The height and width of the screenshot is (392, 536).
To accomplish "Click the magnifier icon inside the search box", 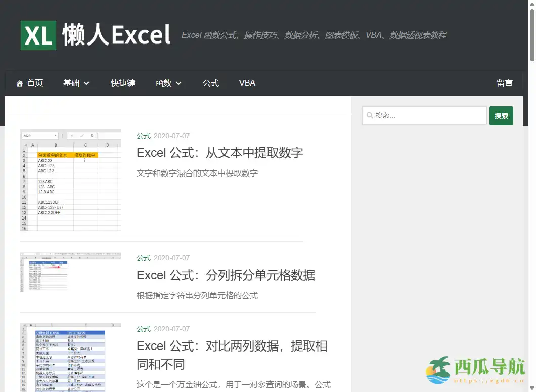I will pyautogui.click(x=370, y=116).
